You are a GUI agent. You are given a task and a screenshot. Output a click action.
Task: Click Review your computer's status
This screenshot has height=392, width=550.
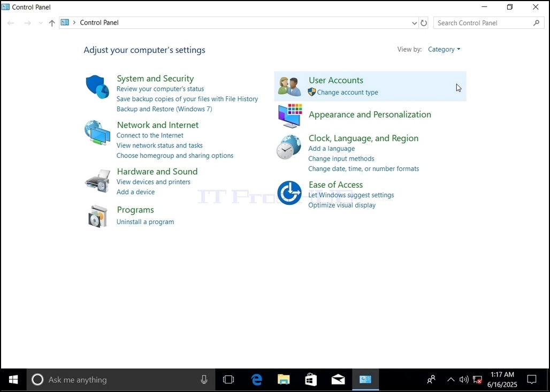[x=161, y=89]
